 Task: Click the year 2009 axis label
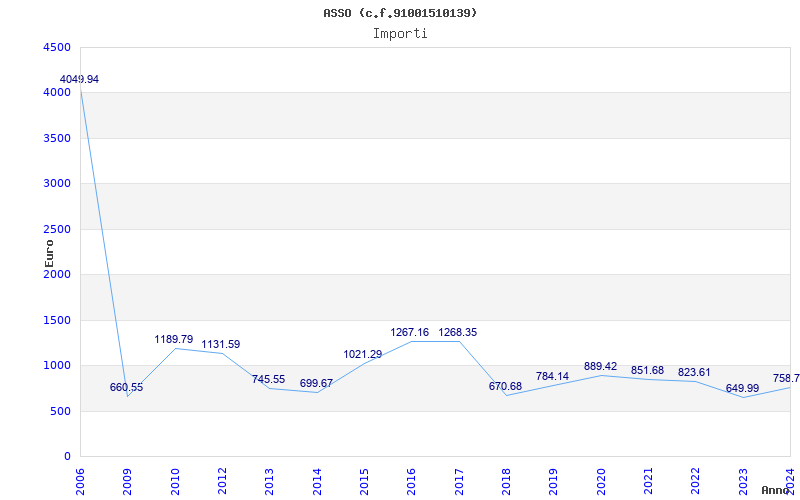tap(128, 482)
